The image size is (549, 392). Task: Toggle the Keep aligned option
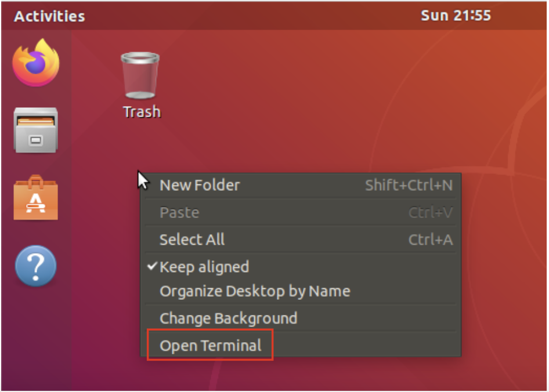[x=204, y=267]
